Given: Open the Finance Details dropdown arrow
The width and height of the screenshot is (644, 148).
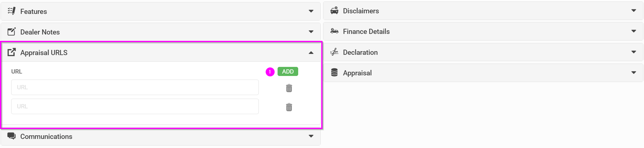Looking at the screenshot, I should click(x=634, y=31).
